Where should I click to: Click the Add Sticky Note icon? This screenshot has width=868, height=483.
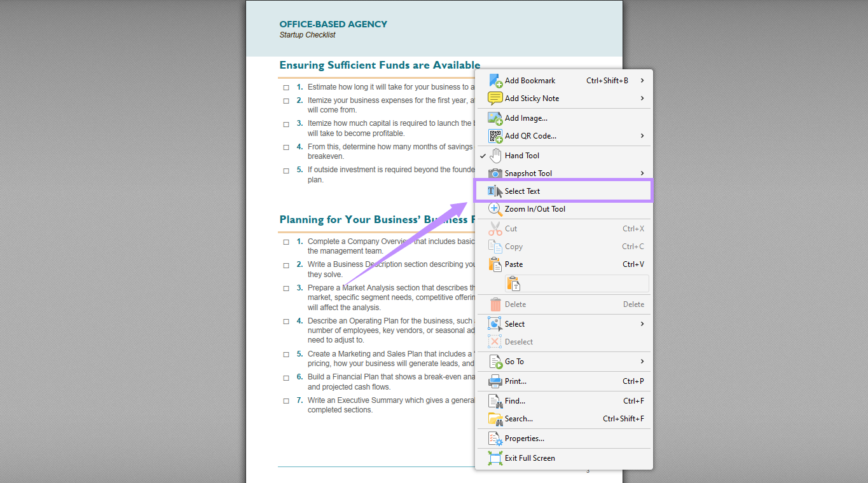click(495, 98)
